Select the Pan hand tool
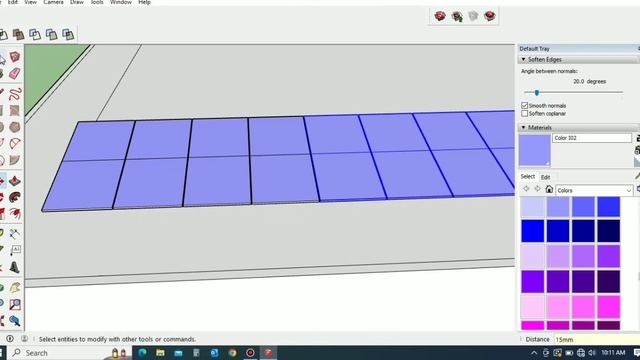Viewport: 640px width, 360px height. (15, 288)
